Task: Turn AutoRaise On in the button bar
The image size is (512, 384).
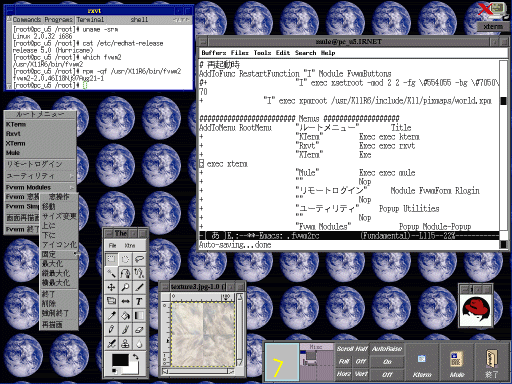Action: tap(387, 362)
